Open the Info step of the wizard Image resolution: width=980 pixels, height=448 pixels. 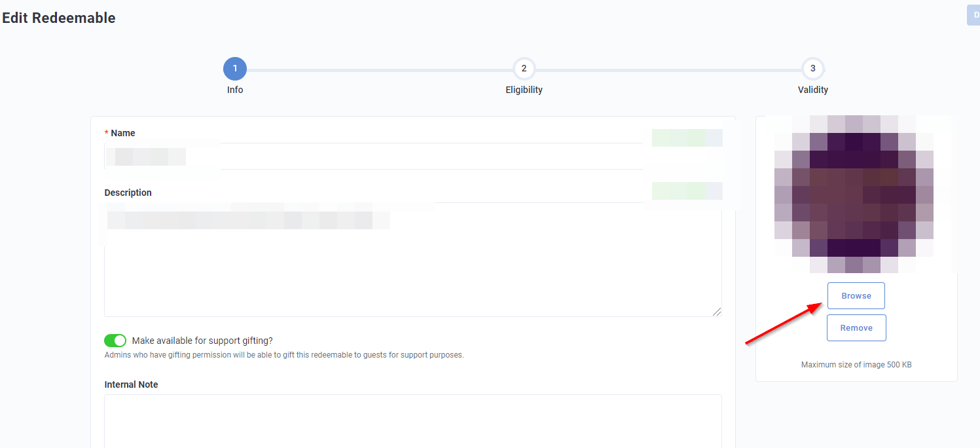pyautogui.click(x=235, y=89)
